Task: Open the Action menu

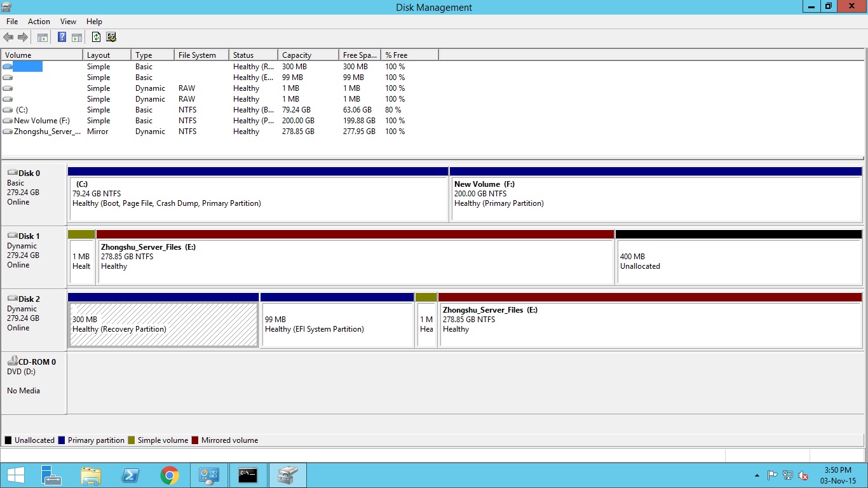Action: [x=39, y=22]
